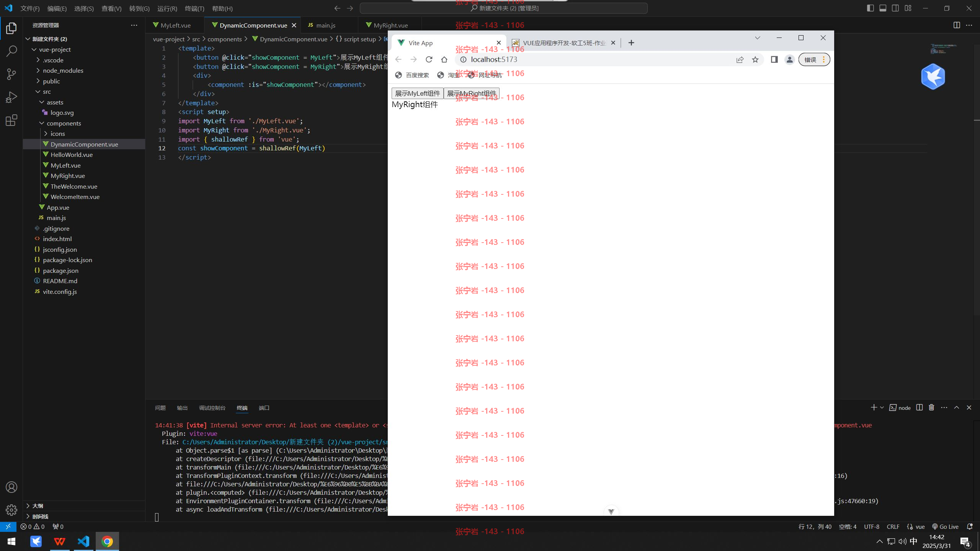Open the Search view in activity bar

click(11, 51)
